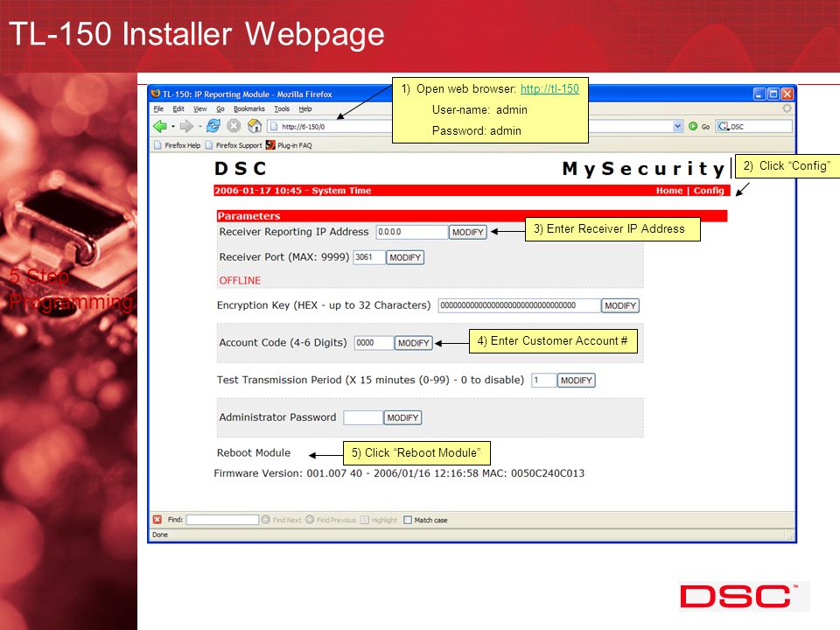Click the Firefox activity throbber icon
The height and width of the screenshot is (630, 840).
coord(787,108)
